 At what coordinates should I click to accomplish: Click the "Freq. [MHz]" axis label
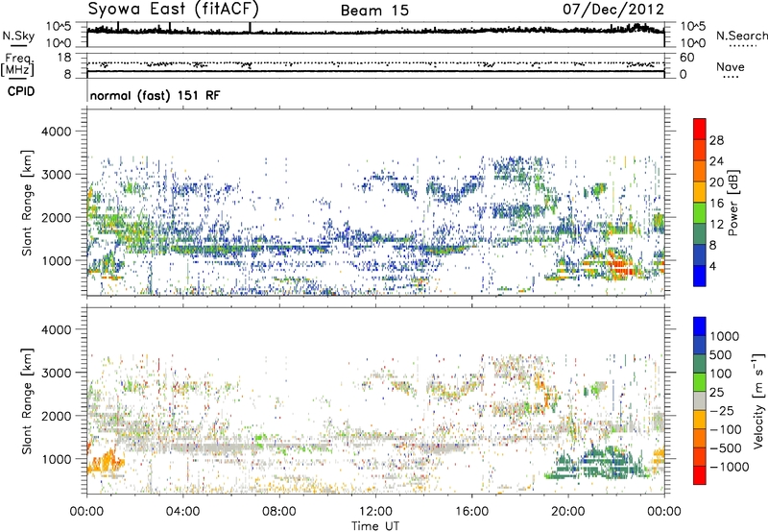point(18,65)
